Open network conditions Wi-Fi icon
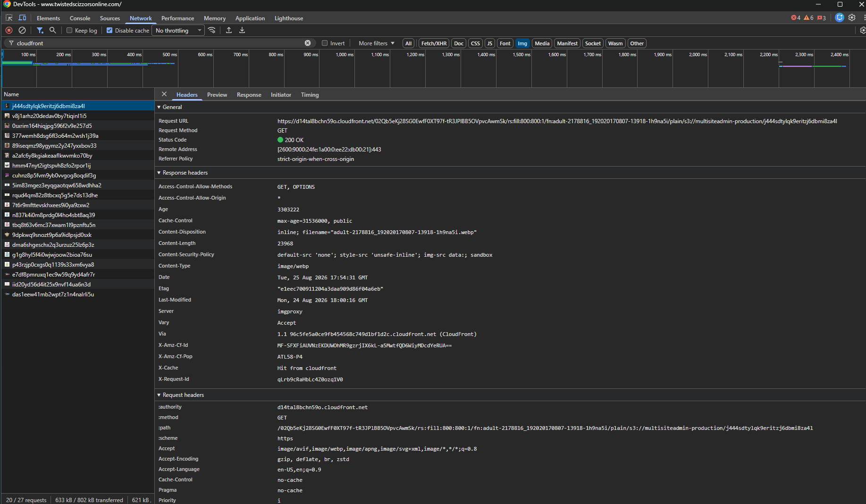This screenshot has height=504, width=866. (x=212, y=30)
